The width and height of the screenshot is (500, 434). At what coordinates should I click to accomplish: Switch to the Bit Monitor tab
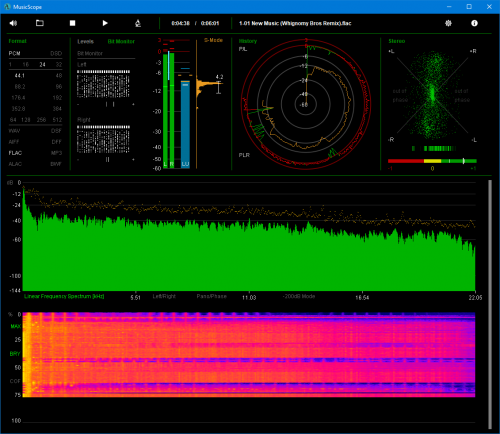pyautogui.click(x=121, y=41)
